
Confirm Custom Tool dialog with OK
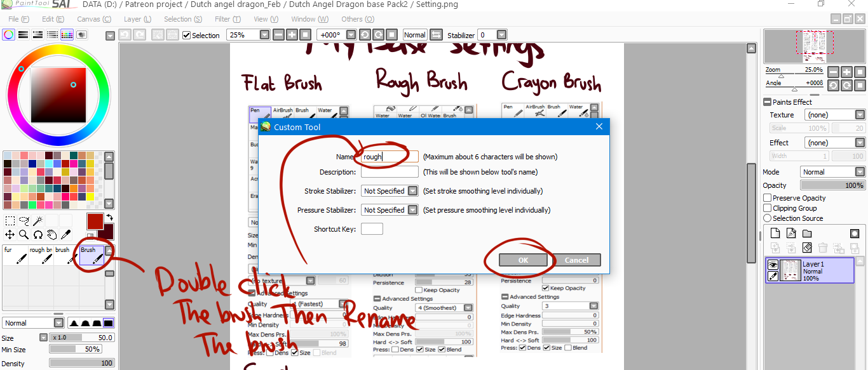click(523, 260)
